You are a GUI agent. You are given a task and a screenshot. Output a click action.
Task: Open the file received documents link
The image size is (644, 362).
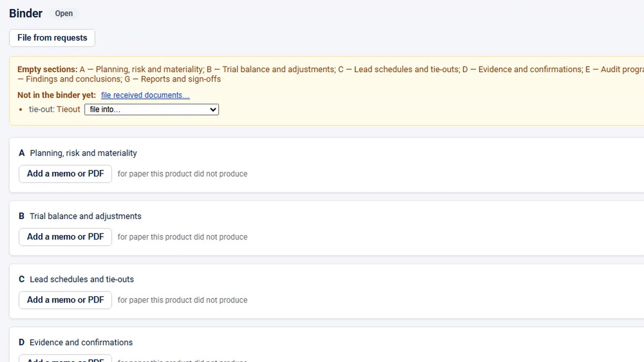(145, 95)
